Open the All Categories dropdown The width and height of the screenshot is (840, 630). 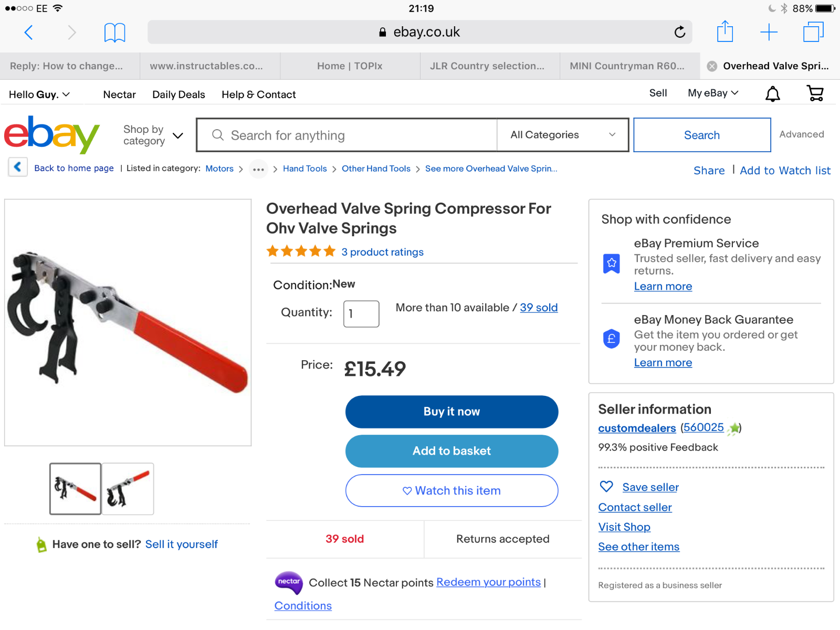coord(562,135)
